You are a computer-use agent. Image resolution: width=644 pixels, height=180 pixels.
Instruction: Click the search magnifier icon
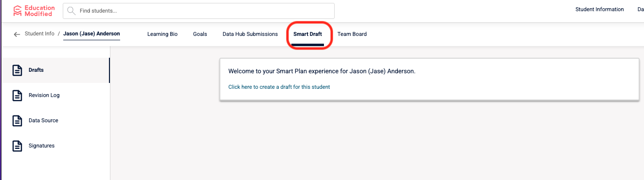click(72, 11)
